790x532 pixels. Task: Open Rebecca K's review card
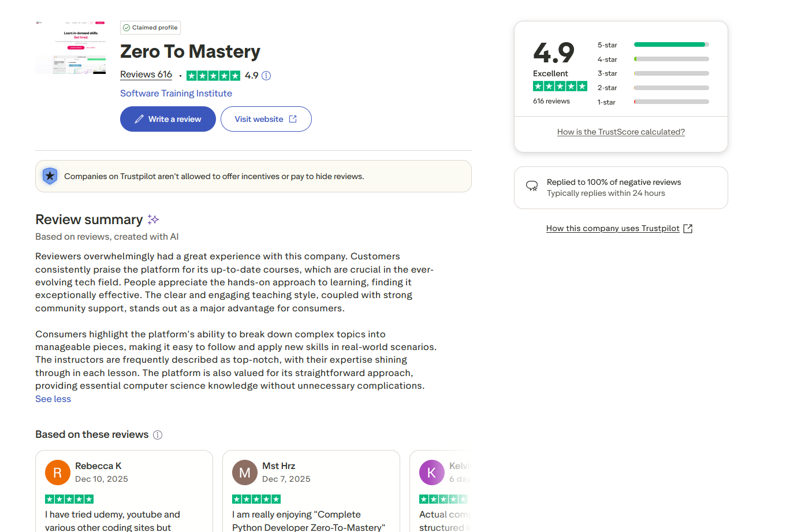click(x=124, y=491)
